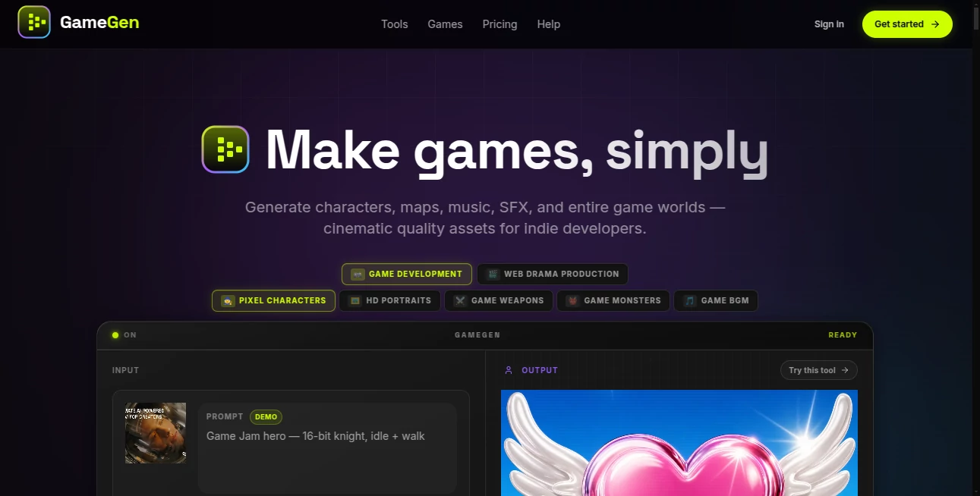
Task: Click the PROMPT label text
Action: [225, 417]
